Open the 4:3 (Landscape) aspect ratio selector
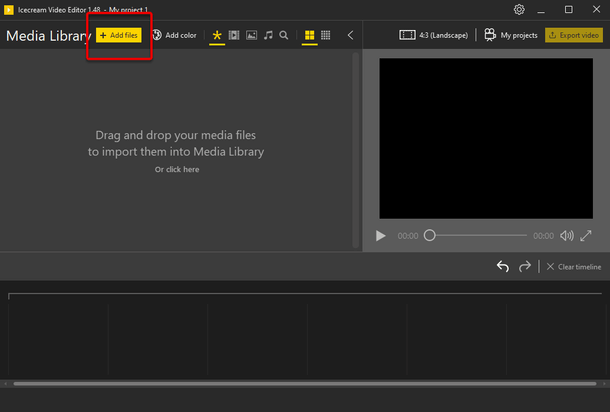Image resolution: width=610 pixels, height=412 pixels. 433,35
